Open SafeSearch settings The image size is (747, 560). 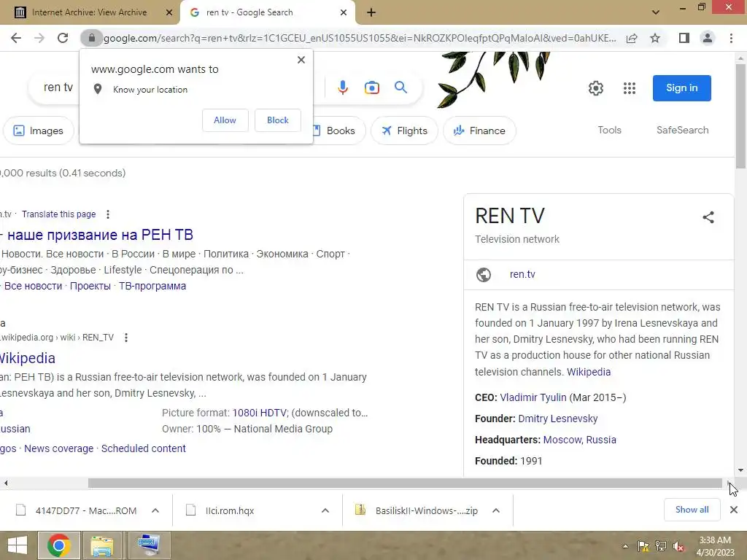682,130
